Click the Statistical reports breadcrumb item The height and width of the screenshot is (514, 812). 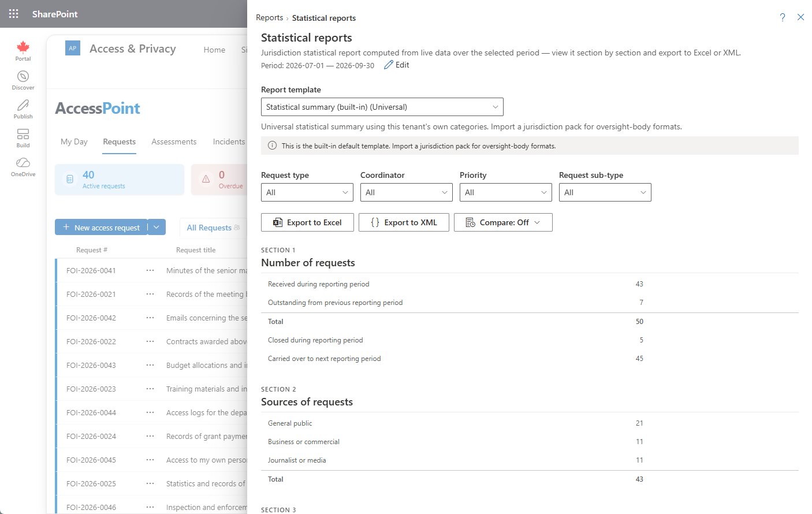[324, 18]
